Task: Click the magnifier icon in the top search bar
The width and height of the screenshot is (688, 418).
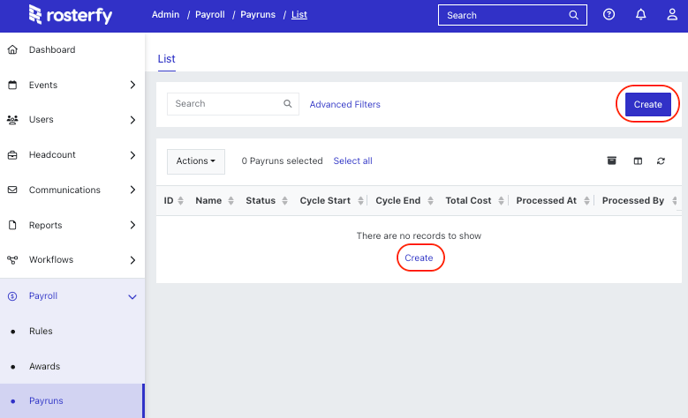Action: [x=573, y=15]
